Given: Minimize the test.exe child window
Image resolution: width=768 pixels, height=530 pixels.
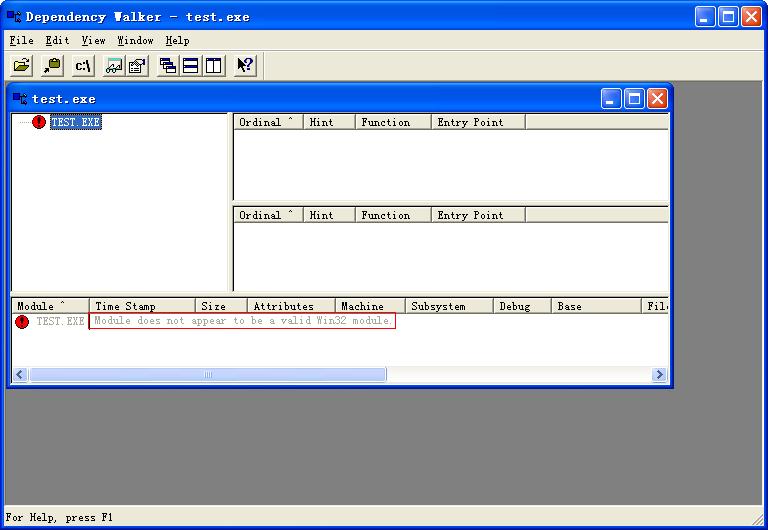Looking at the screenshot, I should 611,99.
